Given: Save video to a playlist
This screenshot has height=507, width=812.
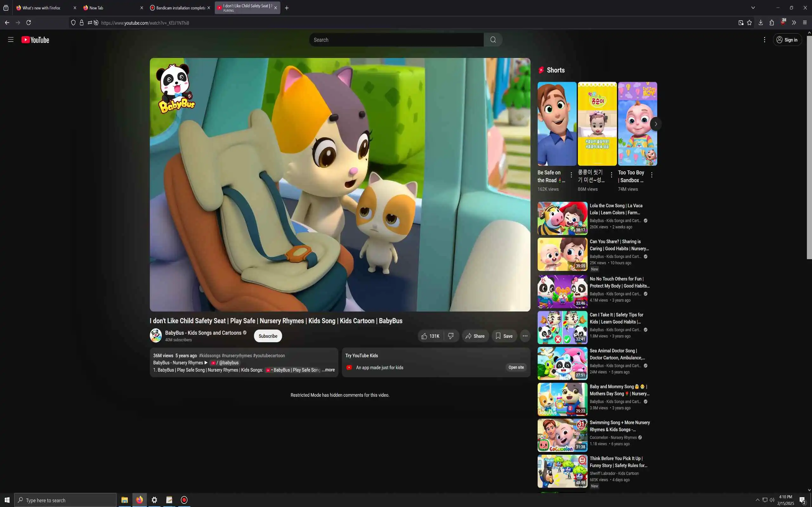Looking at the screenshot, I should coord(504,336).
